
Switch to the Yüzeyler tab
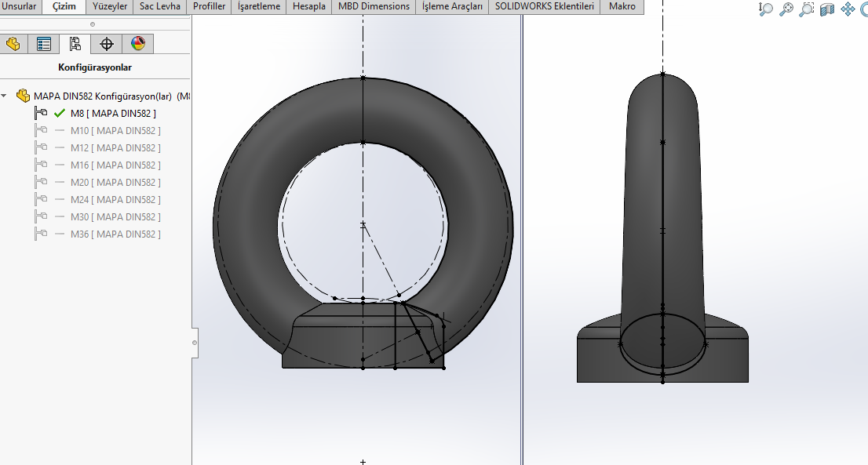pyautogui.click(x=110, y=6)
